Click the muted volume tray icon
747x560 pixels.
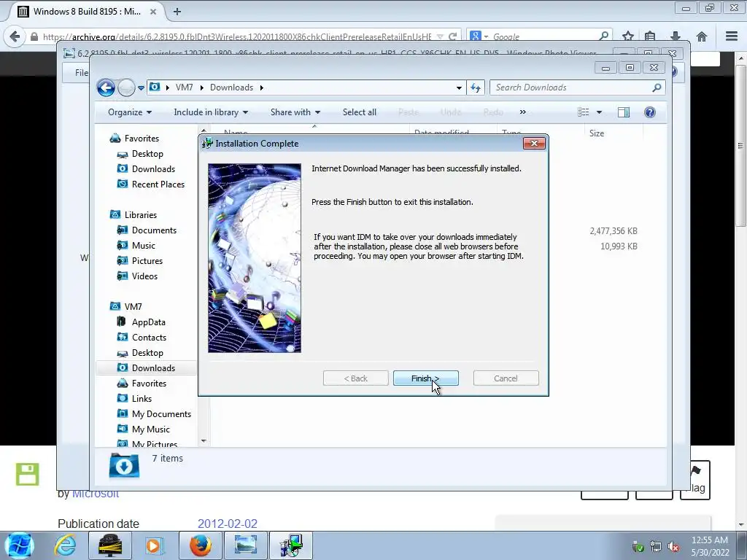click(673, 546)
